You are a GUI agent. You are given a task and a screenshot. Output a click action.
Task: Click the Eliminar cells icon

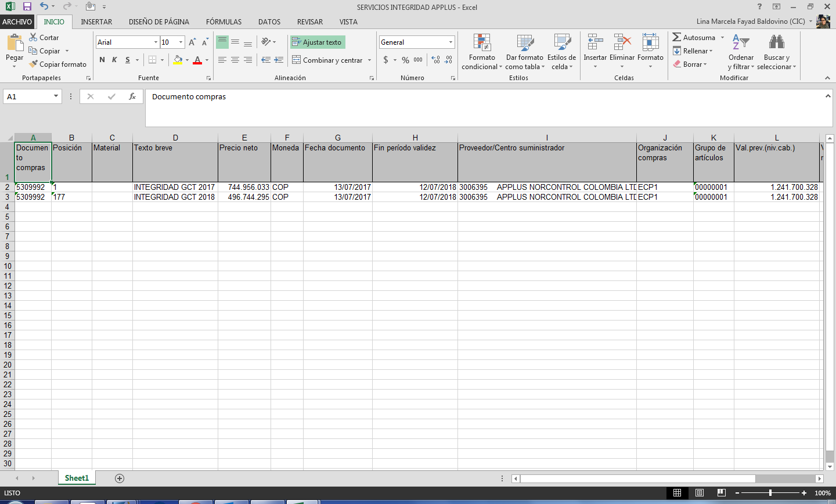pyautogui.click(x=622, y=42)
